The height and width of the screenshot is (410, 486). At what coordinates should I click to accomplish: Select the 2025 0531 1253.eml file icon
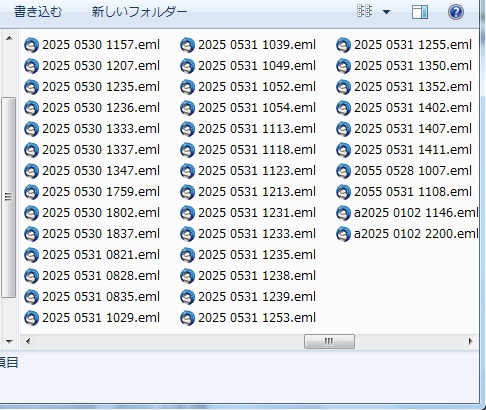coord(187,318)
